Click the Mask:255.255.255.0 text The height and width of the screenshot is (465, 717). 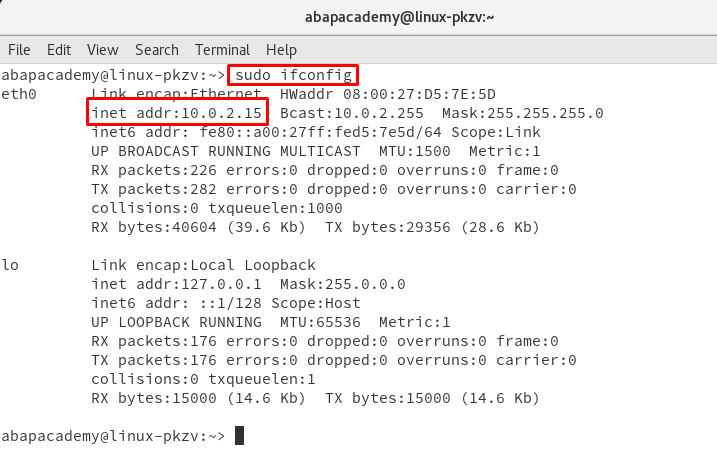coord(523,113)
